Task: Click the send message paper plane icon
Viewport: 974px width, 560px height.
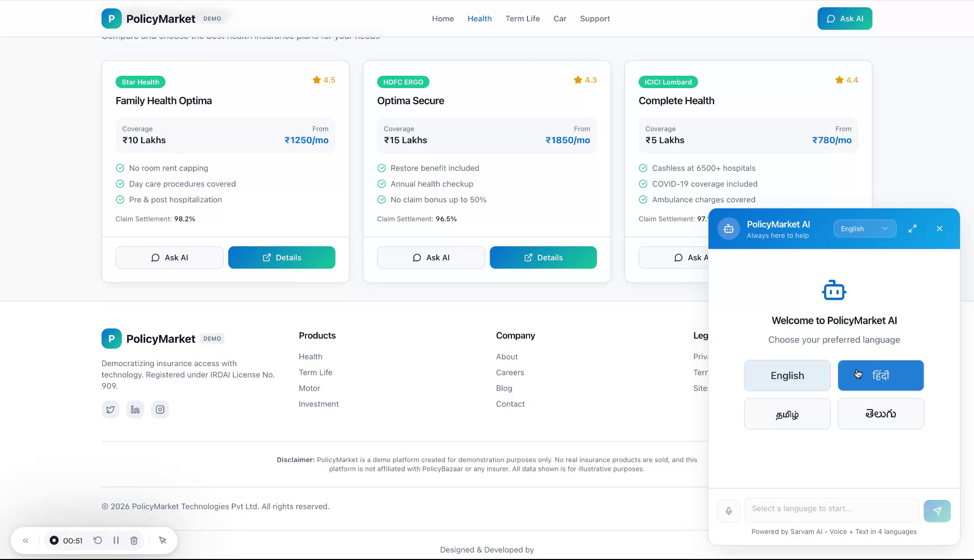Action: pyautogui.click(x=937, y=510)
